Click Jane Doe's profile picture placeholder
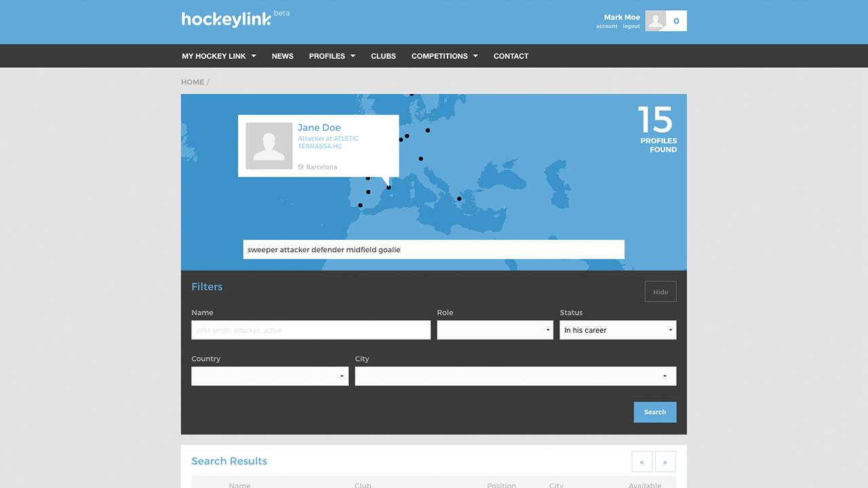The width and height of the screenshot is (868, 488). [x=269, y=146]
